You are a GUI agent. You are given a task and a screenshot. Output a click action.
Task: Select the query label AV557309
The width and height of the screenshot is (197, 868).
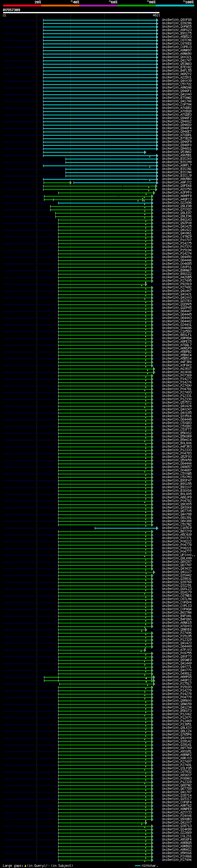pos(11,10)
